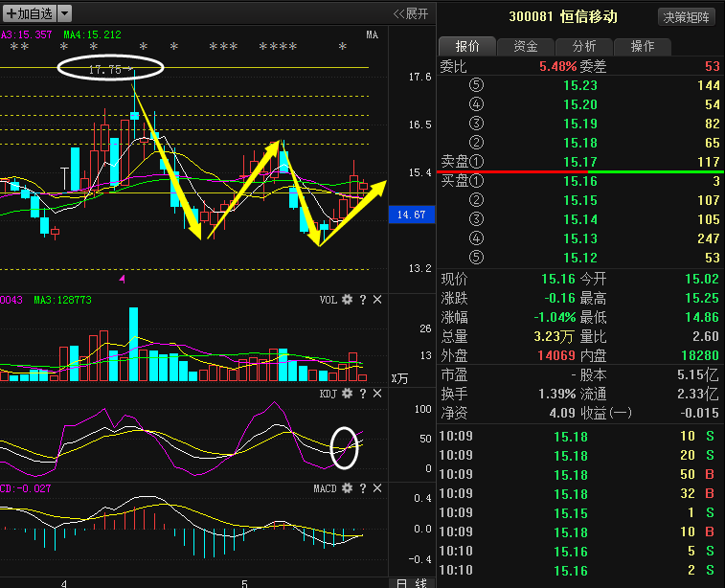Click the 最高 value 15.25
This screenshot has height=588, width=725.
coord(702,298)
